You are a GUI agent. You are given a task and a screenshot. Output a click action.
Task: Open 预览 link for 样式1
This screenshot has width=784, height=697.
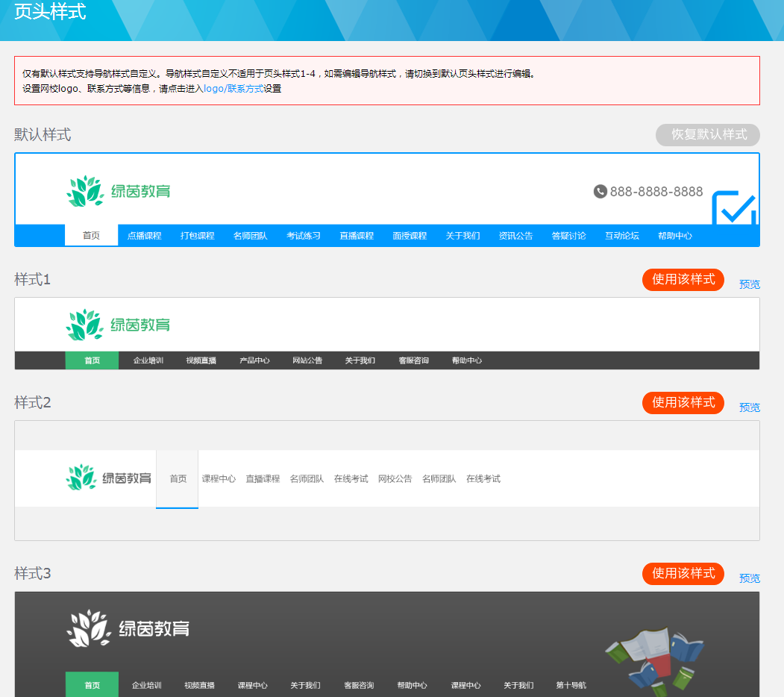tap(749, 284)
